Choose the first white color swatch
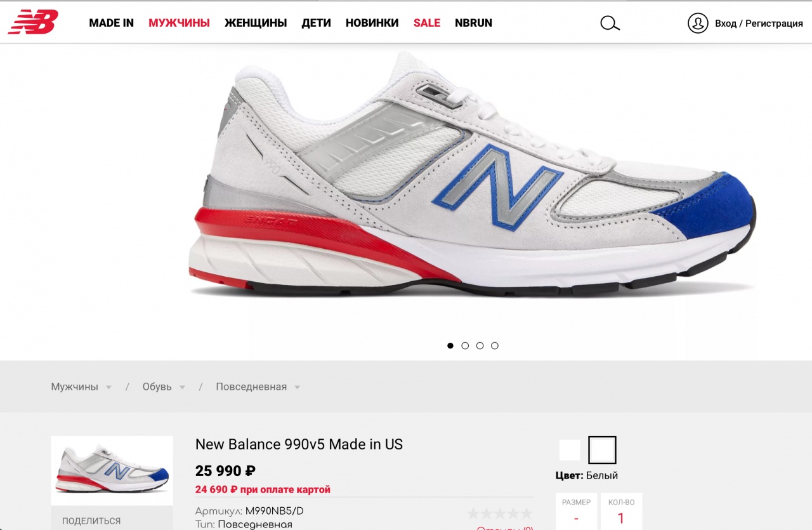 click(570, 450)
